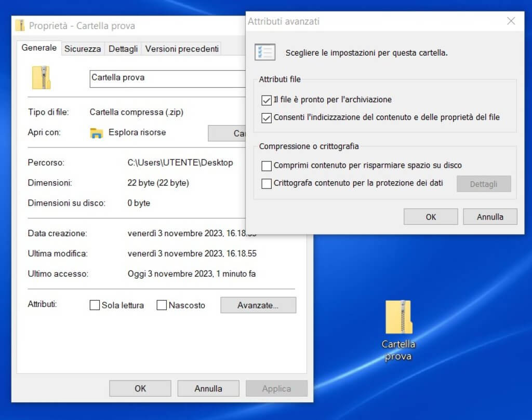Toggle the Sola lettura attribute
This screenshot has width=532, height=420.
[95, 305]
